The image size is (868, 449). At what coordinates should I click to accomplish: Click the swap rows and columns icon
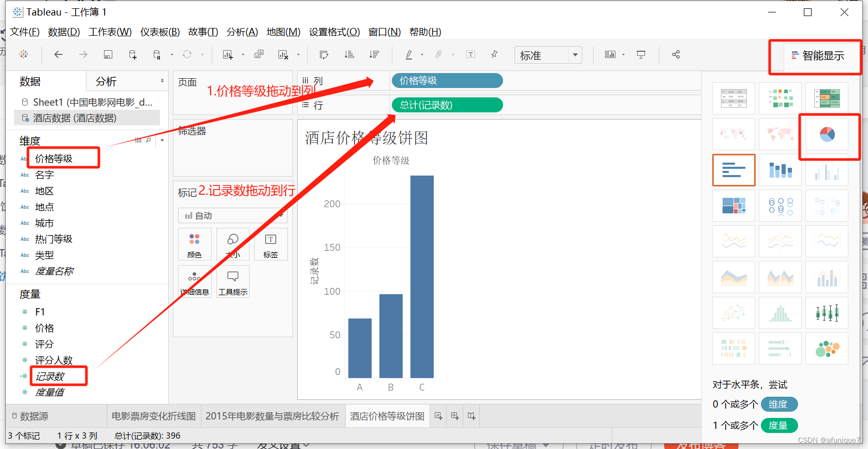coord(324,54)
